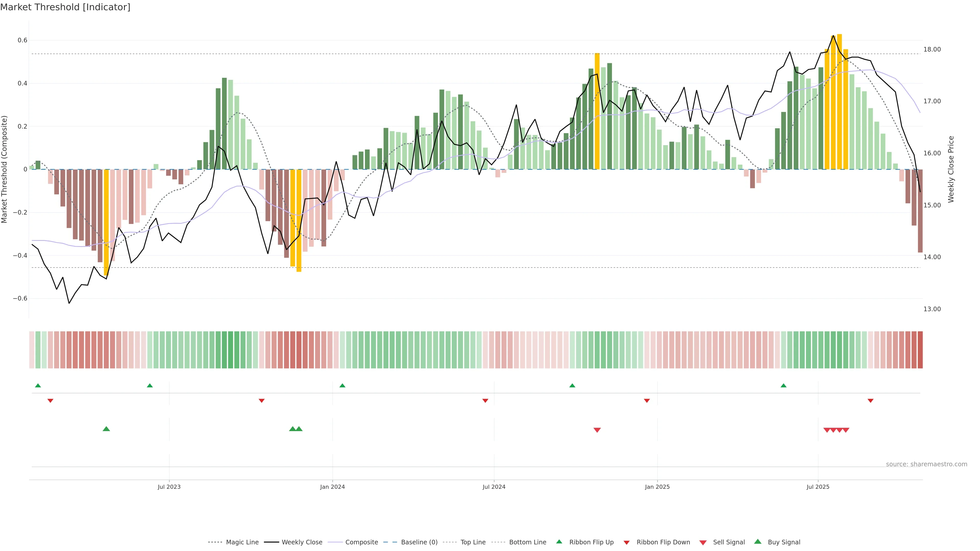980x551 pixels.
Task: Click the Ribbon Flip Up legend triangle
Action: coord(559,542)
